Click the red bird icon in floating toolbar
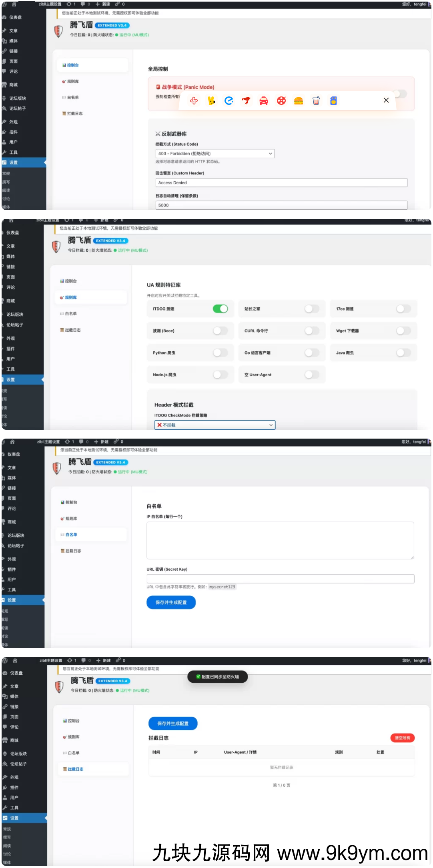The height and width of the screenshot is (868, 433). pos(246,101)
